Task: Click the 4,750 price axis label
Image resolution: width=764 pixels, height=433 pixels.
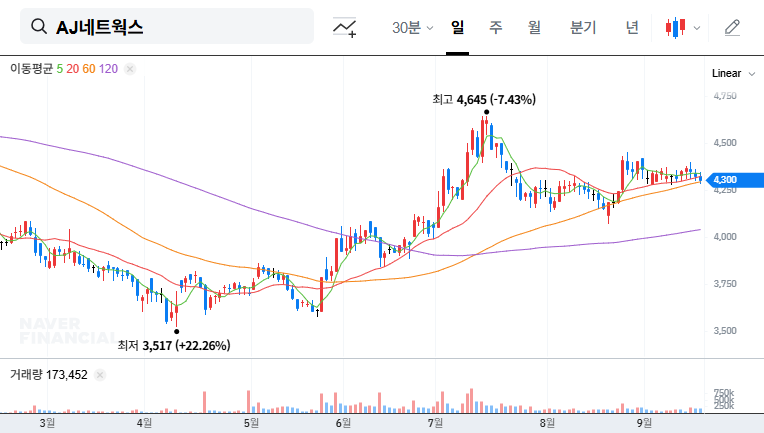Action: click(725, 96)
